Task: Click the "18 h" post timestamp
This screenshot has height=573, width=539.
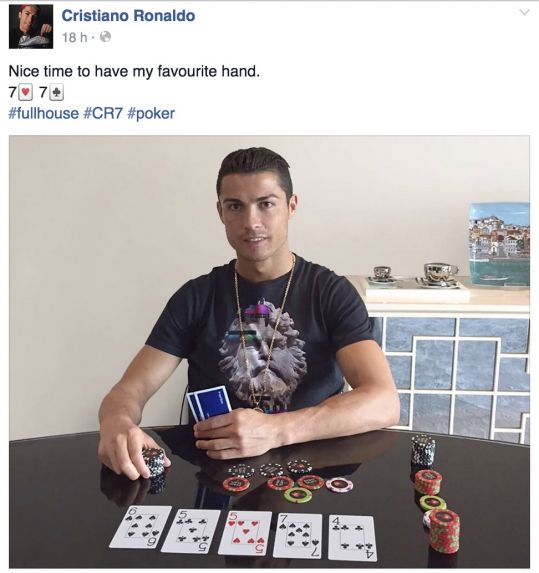Action: point(75,37)
